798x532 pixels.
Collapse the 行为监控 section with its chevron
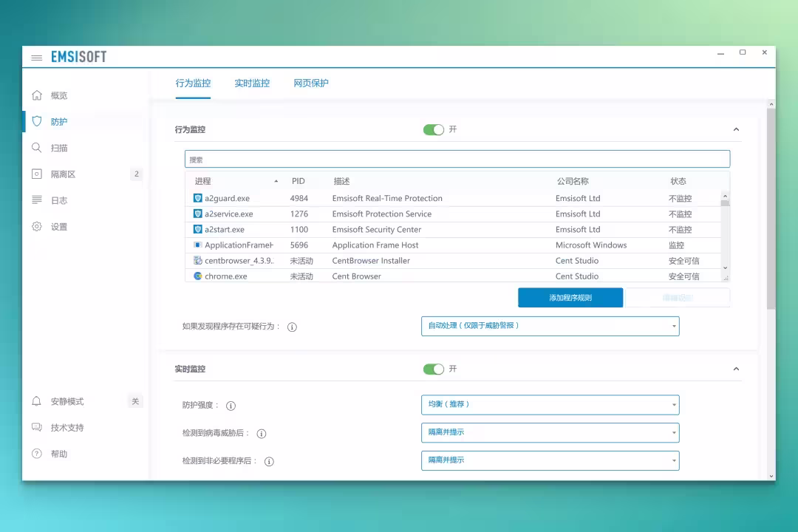pos(736,129)
